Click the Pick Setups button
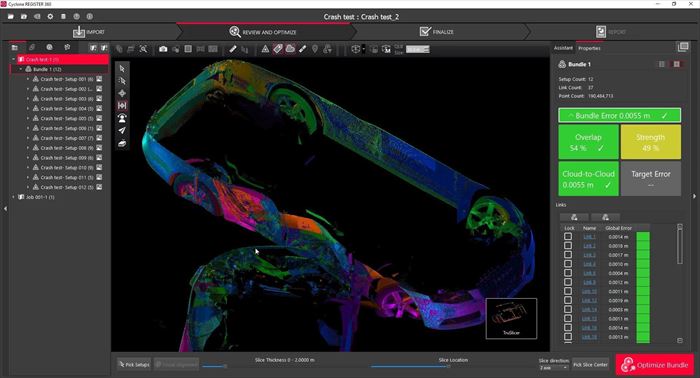 134,365
